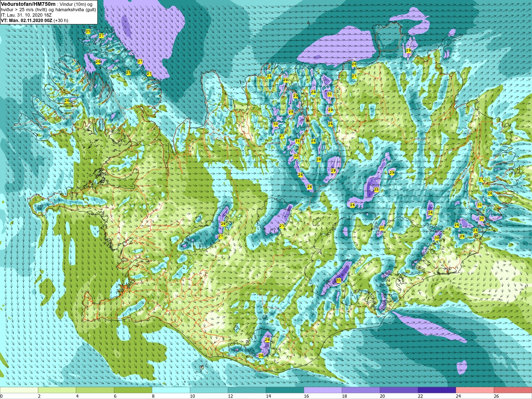The image size is (532, 399).
Task: Click the IT: Lau. 31. 10. 2020 18Z line
Action: (27, 15)
